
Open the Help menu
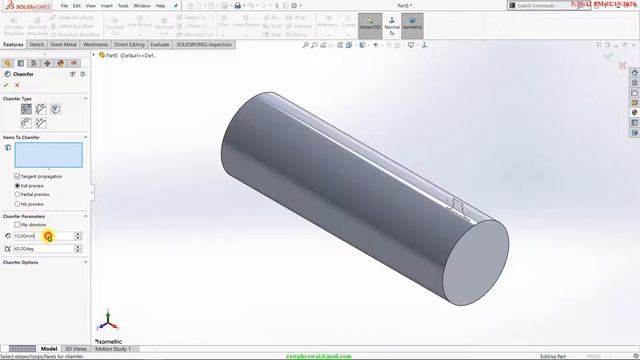click(x=160, y=6)
